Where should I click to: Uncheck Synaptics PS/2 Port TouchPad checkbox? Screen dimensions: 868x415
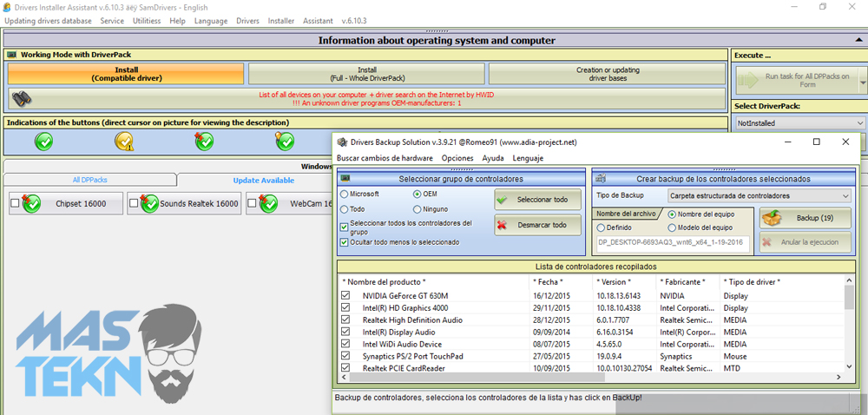pos(346,356)
